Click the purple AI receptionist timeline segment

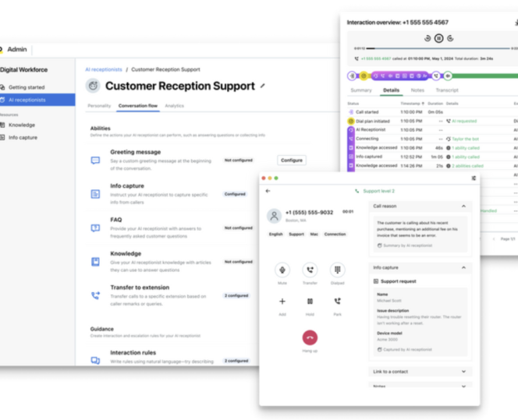tap(400, 76)
